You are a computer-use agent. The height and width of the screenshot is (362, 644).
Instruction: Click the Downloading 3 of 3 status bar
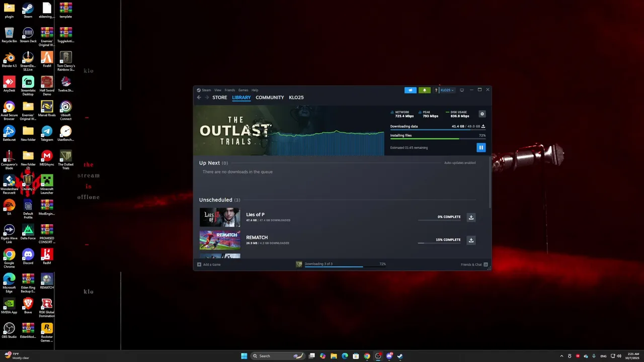[341, 264]
